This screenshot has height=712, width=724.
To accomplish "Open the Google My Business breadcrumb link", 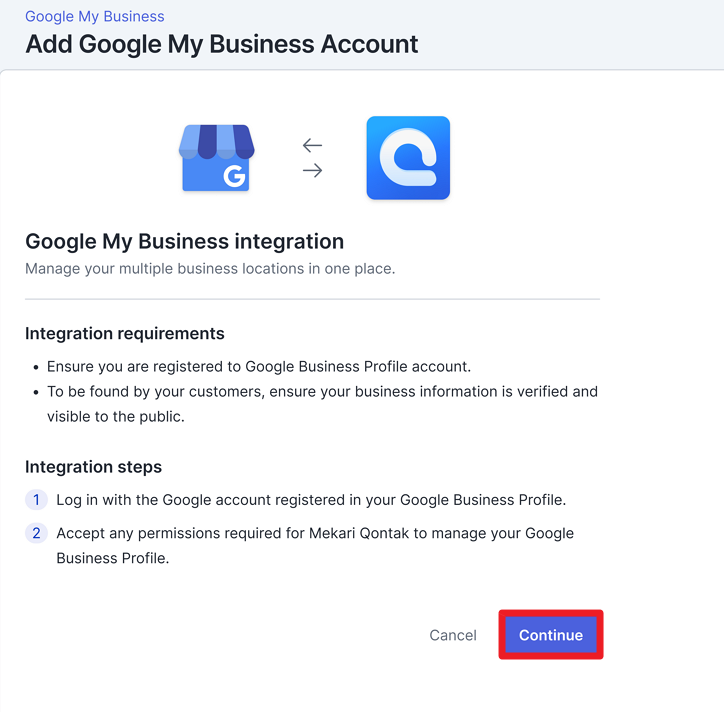I will [x=95, y=16].
